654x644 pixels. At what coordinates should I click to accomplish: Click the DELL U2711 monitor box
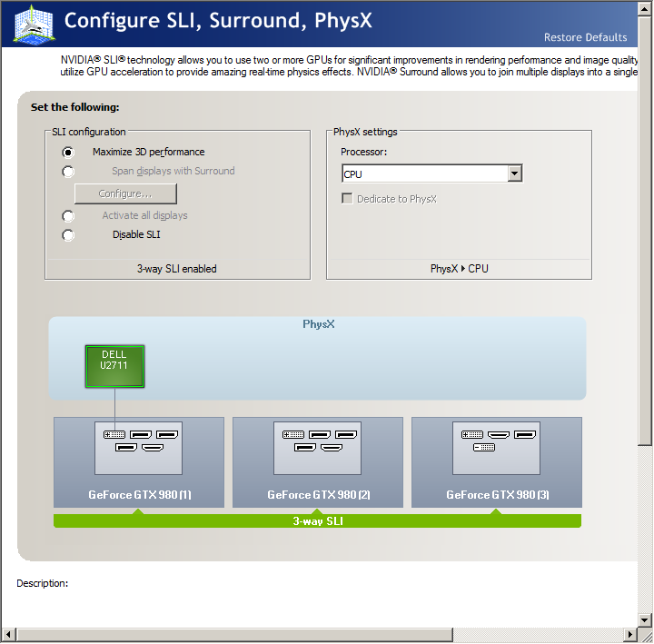coord(114,366)
